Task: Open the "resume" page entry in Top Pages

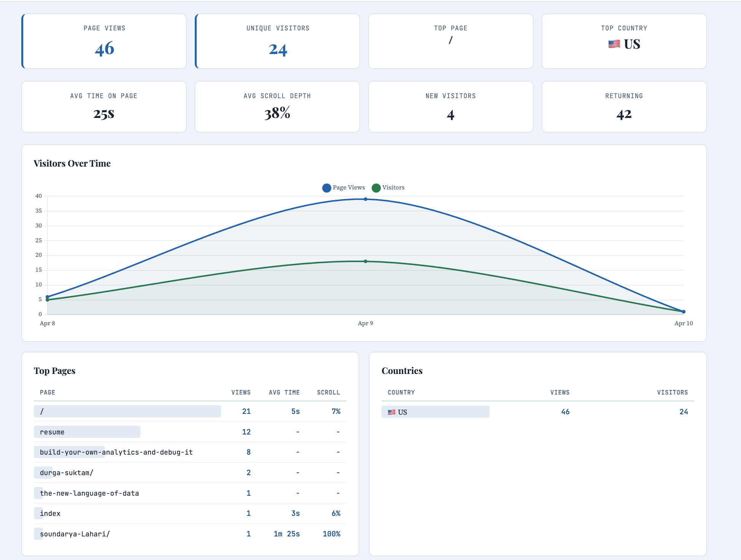Action: tap(87, 432)
